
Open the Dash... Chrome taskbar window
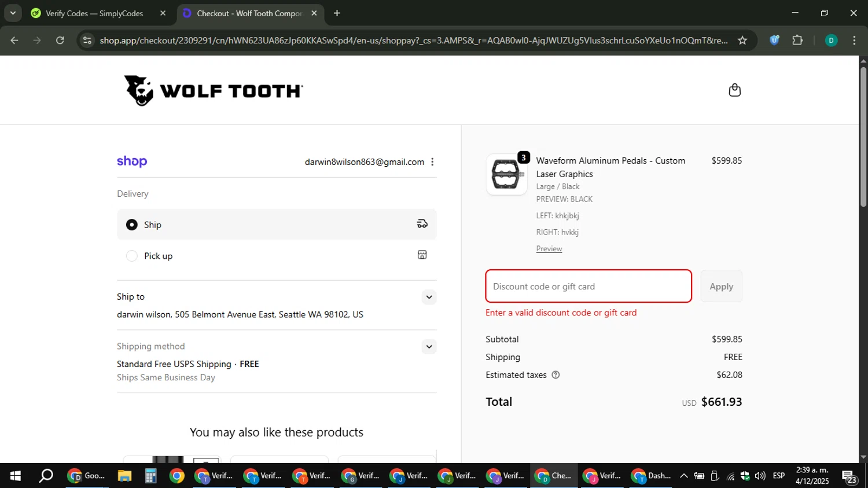(651, 476)
